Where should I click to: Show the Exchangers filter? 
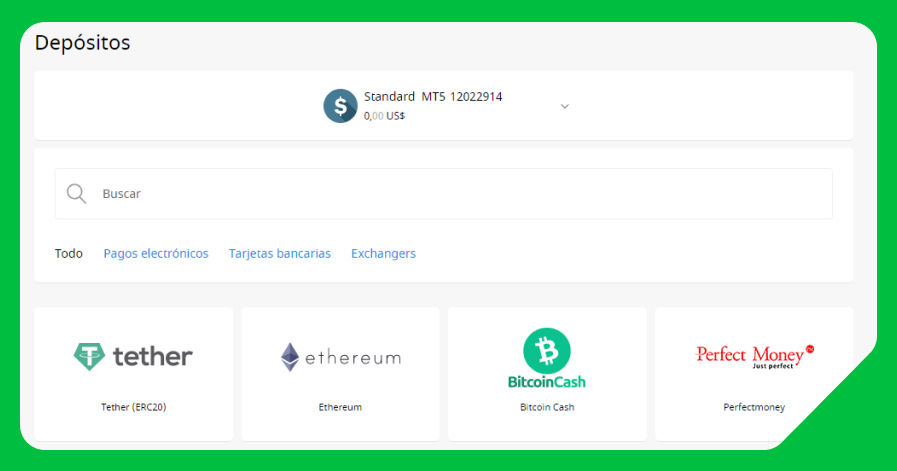(x=383, y=254)
